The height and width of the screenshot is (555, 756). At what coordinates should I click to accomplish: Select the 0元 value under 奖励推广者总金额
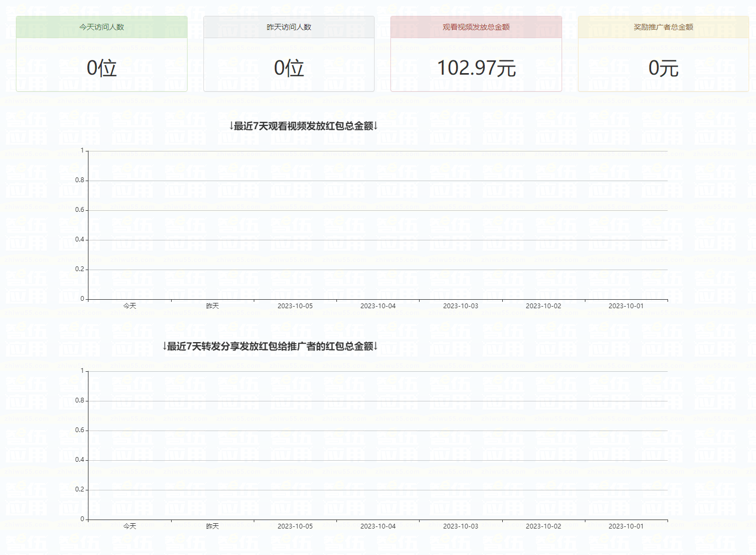pyautogui.click(x=663, y=68)
